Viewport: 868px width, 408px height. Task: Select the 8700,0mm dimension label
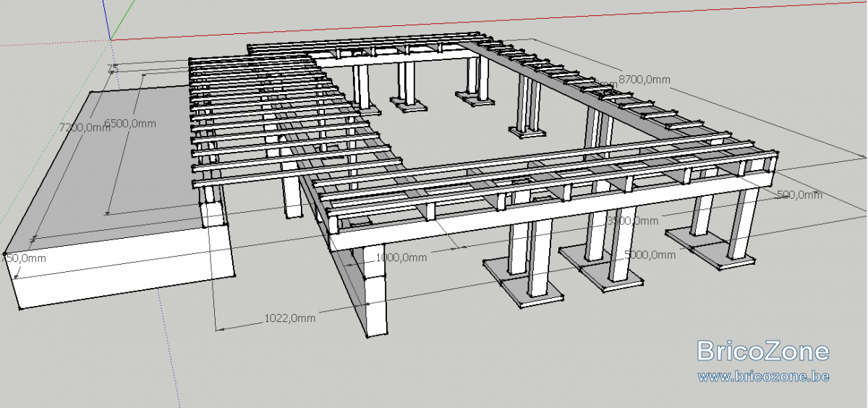coord(644,80)
